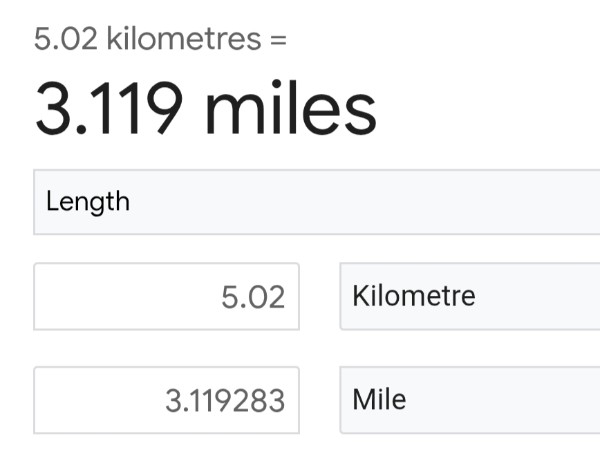Click the '5.02 kilometres =' heading text
Image resolution: width=600 pixels, height=450 pixels.
click(160, 39)
